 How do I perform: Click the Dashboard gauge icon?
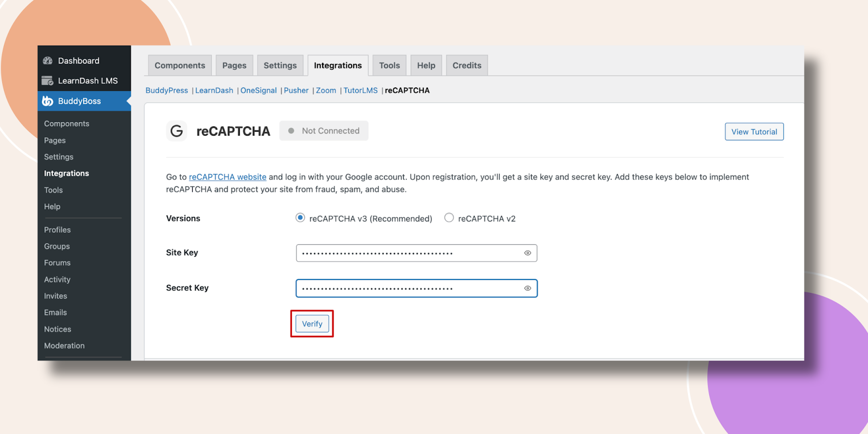pos(48,61)
